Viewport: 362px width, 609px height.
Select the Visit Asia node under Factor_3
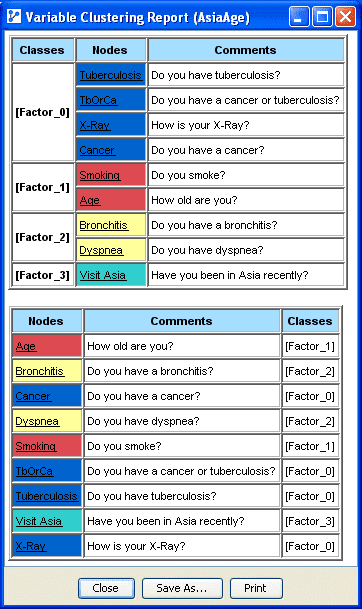[x=103, y=275]
